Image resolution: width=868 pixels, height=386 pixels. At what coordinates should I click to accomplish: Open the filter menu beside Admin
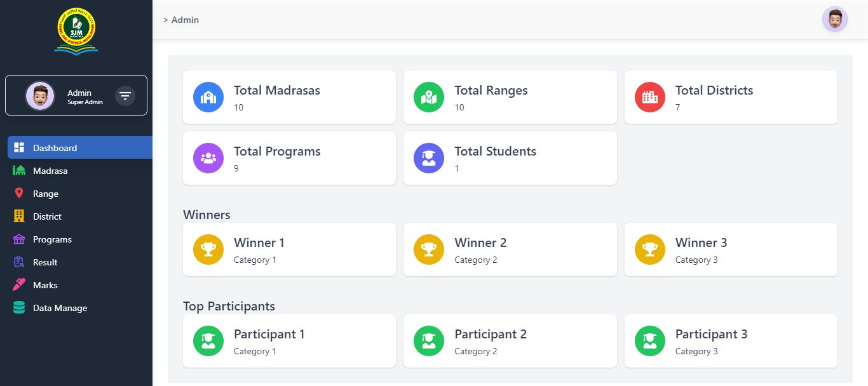(125, 96)
